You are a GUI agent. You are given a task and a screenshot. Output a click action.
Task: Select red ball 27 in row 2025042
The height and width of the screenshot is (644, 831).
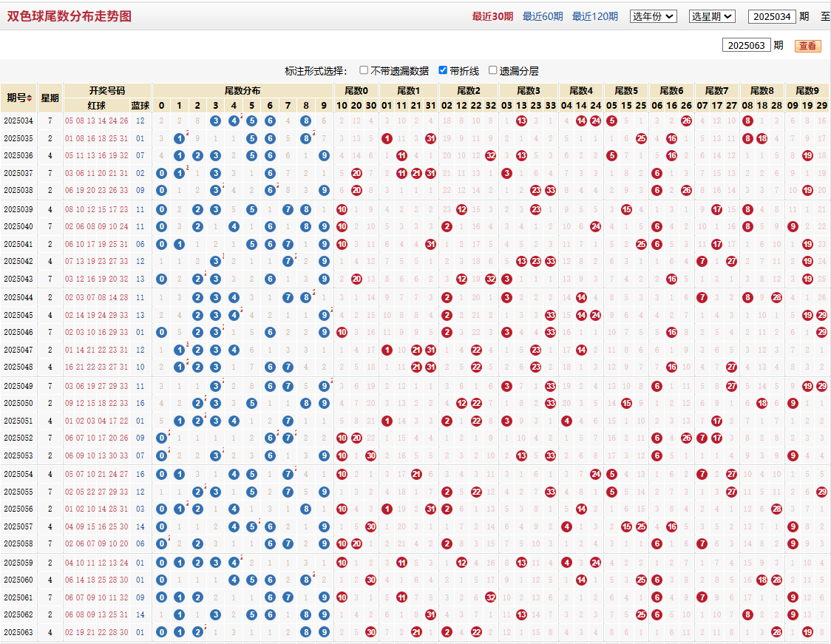coord(731,261)
